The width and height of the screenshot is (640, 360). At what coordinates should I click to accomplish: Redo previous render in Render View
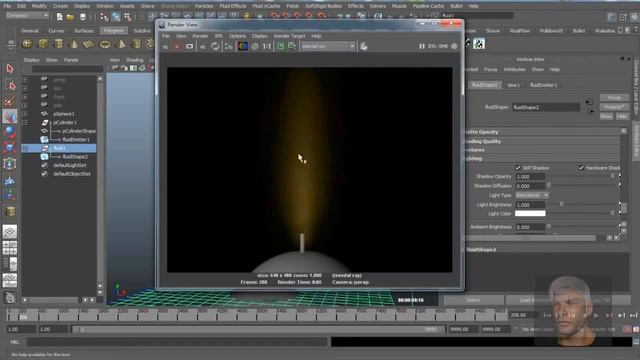(x=165, y=47)
